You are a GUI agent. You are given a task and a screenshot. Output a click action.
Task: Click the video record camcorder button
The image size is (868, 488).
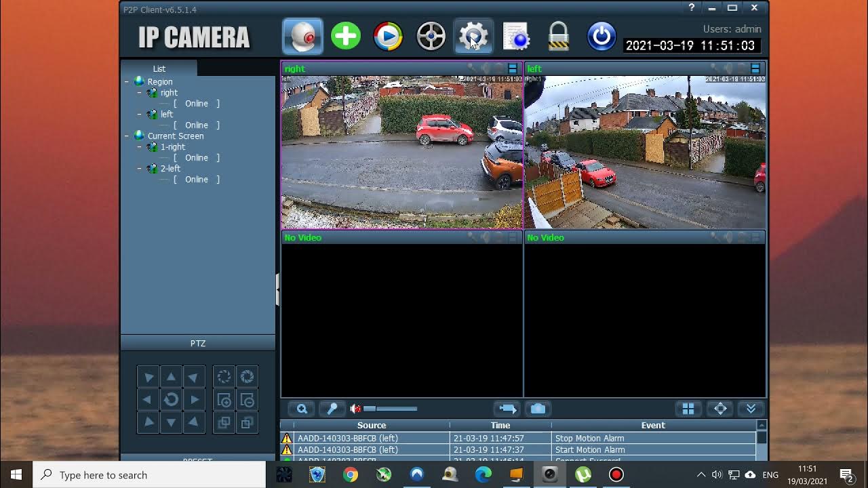[507, 409]
